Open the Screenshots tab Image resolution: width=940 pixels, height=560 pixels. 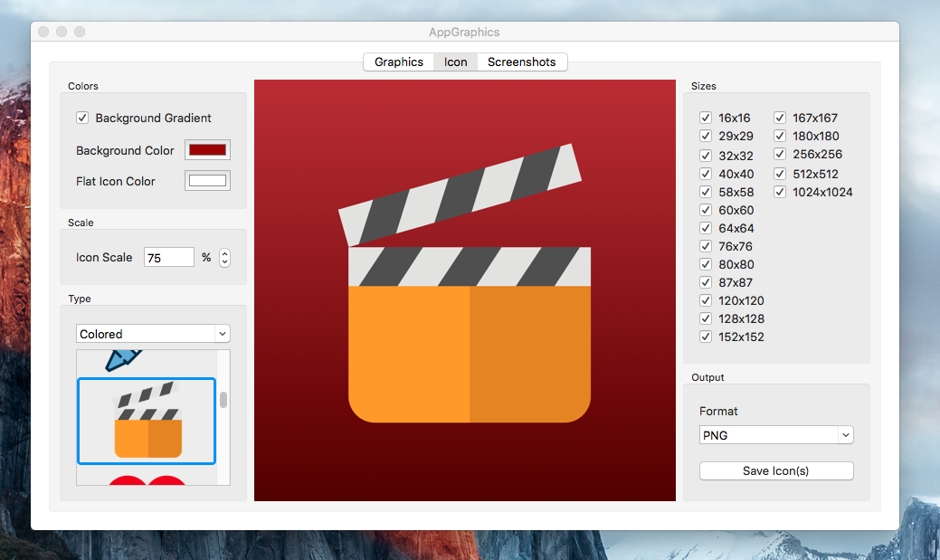click(521, 62)
